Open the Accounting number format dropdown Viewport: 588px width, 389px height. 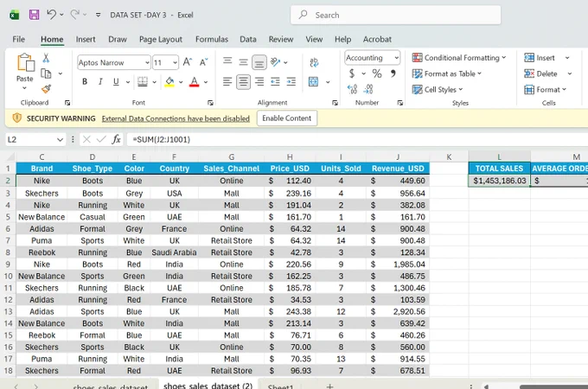pos(396,58)
